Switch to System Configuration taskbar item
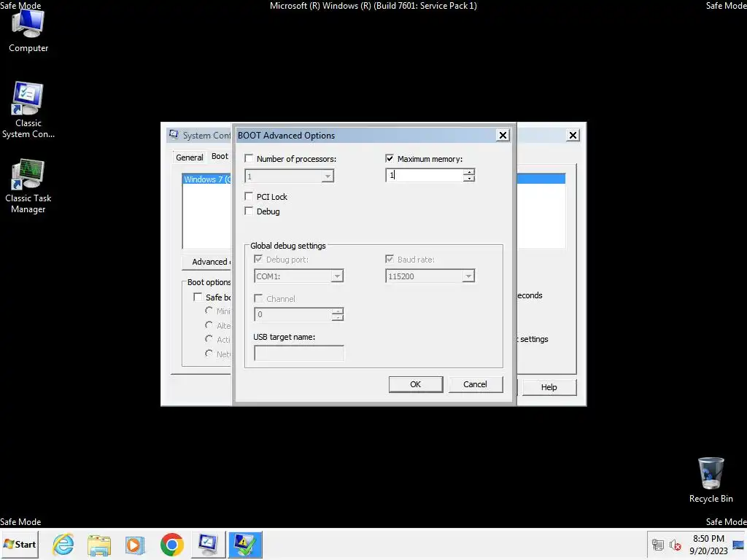 [208, 544]
